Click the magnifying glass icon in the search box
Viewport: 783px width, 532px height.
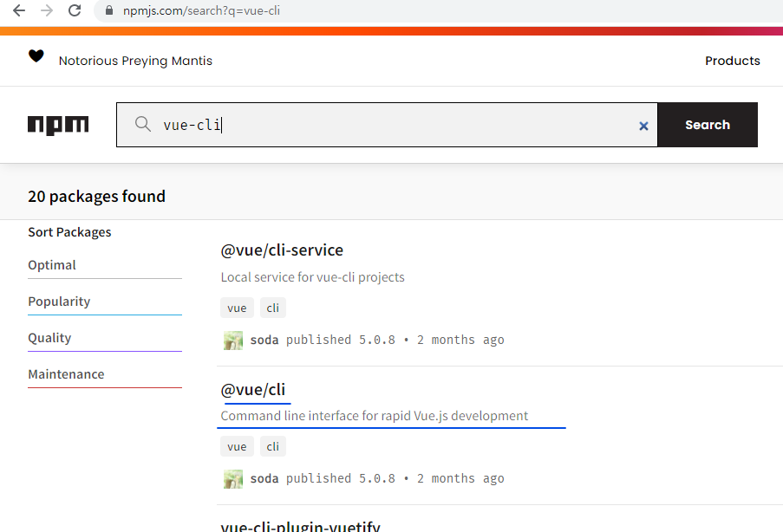click(143, 124)
